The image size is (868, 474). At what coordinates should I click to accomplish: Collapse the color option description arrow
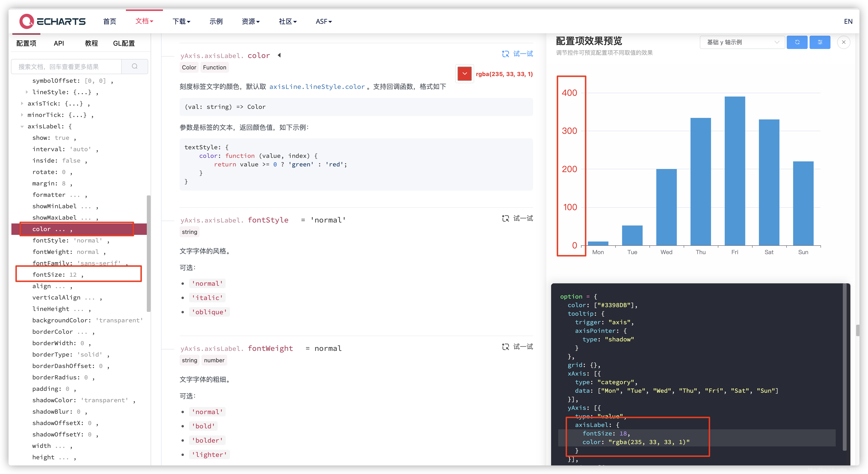[x=279, y=55]
